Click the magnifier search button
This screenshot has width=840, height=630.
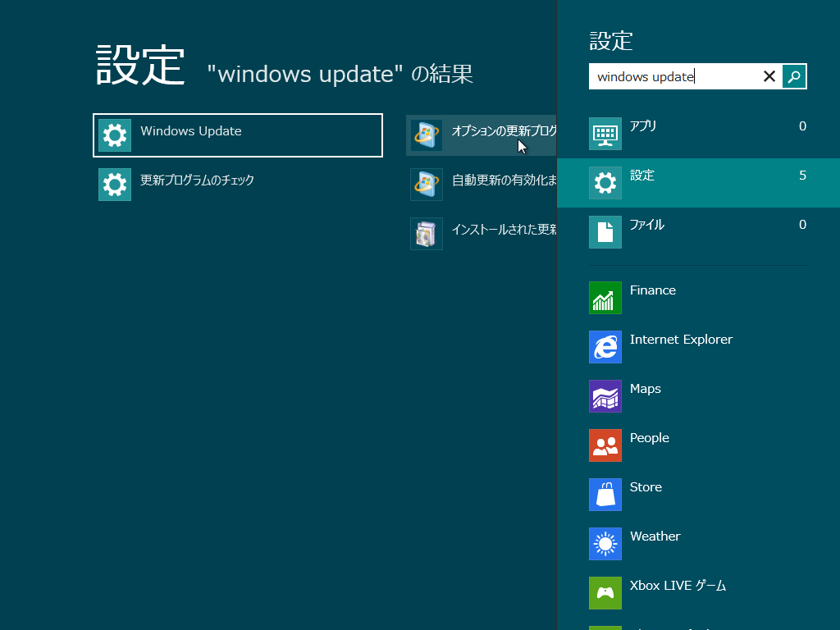coord(794,76)
